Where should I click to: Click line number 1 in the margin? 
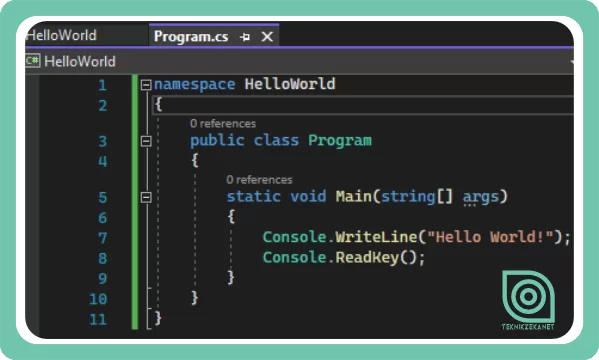[x=102, y=85]
